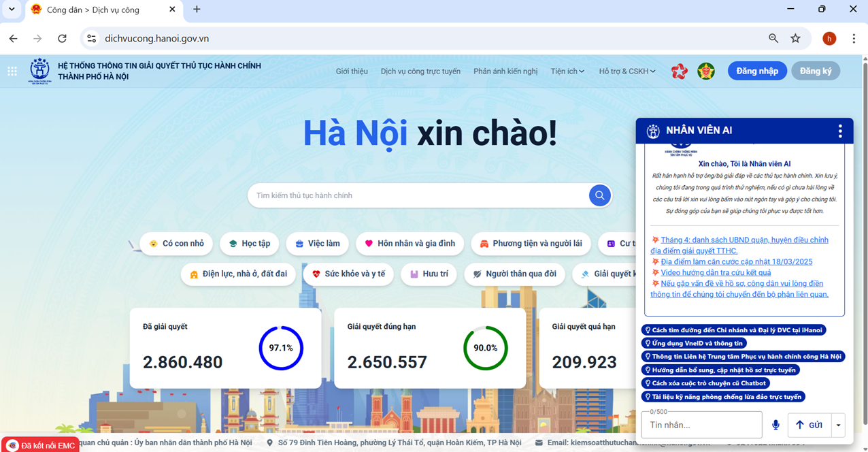The height and width of the screenshot is (452, 868).
Task: Click the browser back arrow
Action: click(x=14, y=39)
